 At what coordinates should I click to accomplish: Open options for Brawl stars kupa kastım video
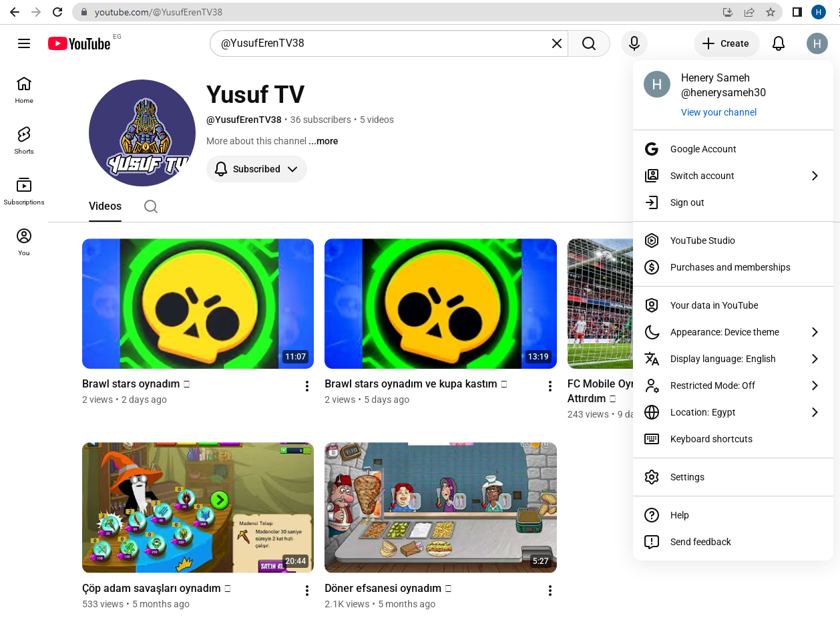[x=550, y=386]
